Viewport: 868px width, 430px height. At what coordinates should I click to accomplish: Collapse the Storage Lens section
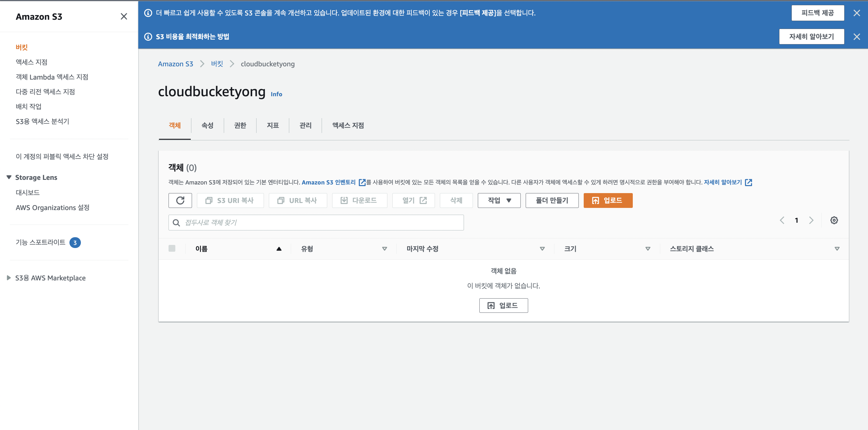point(9,177)
